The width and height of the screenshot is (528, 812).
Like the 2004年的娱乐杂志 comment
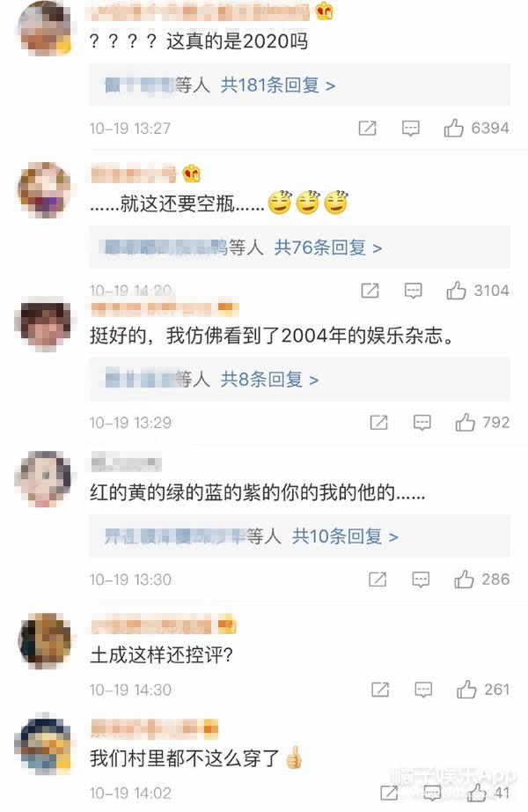[x=465, y=423]
